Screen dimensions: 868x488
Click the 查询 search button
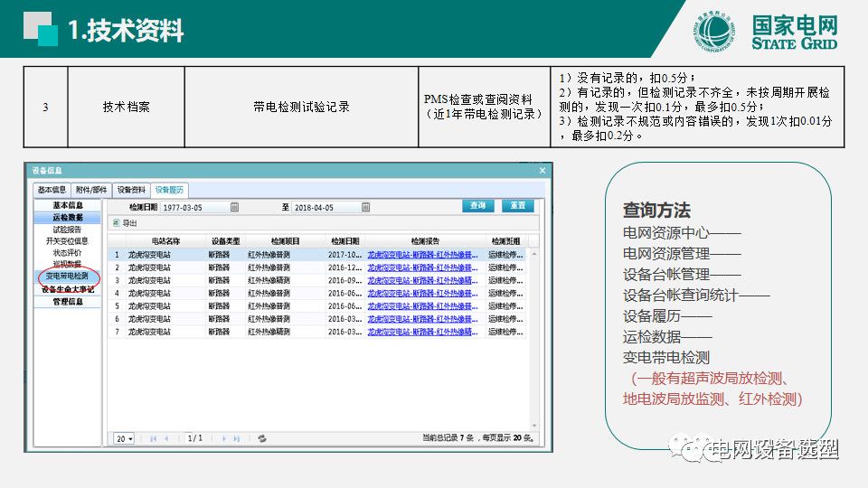tap(478, 206)
